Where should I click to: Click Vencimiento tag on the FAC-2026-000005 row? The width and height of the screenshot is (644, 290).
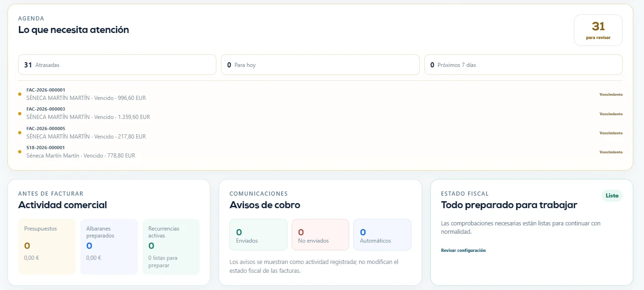[611, 133]
